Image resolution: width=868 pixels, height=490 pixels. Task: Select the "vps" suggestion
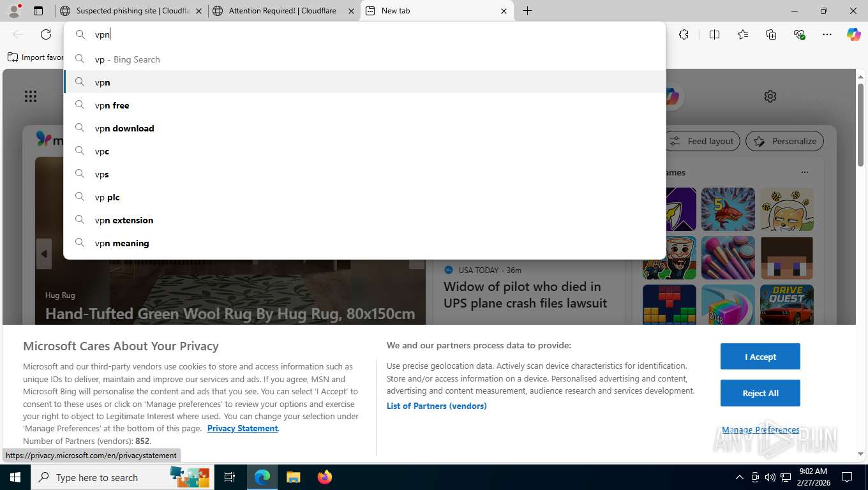pyautogui.click(x=364, y=174)
